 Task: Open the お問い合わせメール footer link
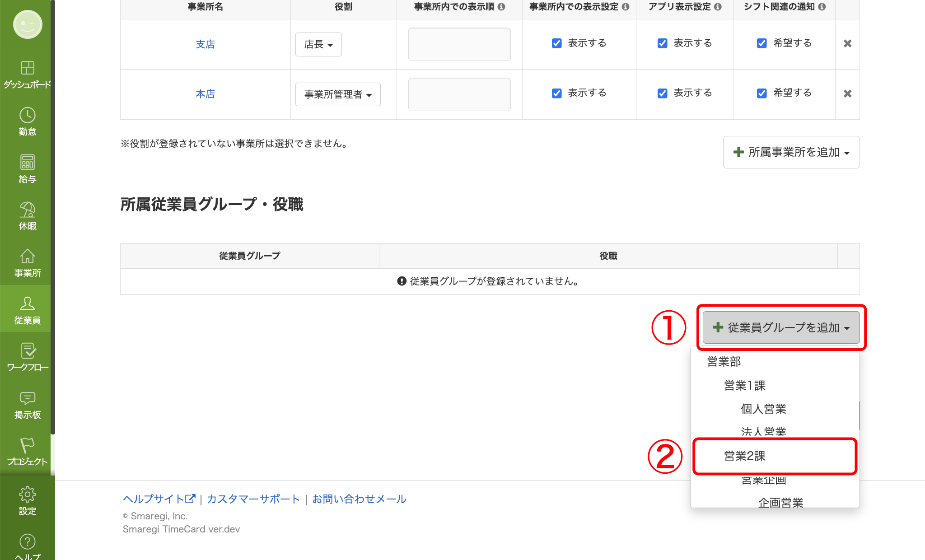pyautogui.click(x=360, y=499)
